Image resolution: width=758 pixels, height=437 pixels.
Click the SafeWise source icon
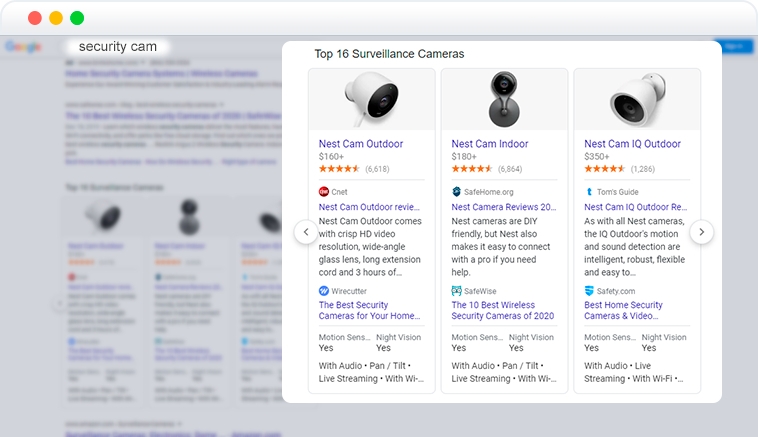[456, 291]
